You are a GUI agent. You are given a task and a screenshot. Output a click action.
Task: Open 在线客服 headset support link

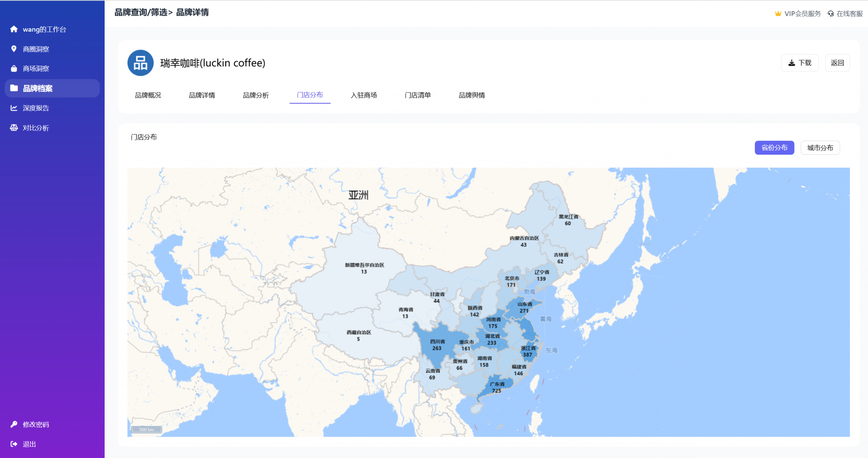(x=845, y=14)
